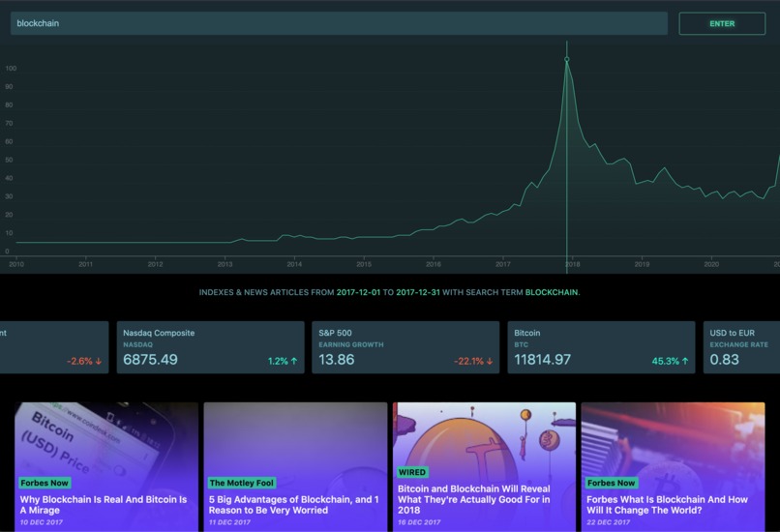The image size is (780, 532).
Task: Click the Nasdaq value 6875.49
Action: pos(150,360)
